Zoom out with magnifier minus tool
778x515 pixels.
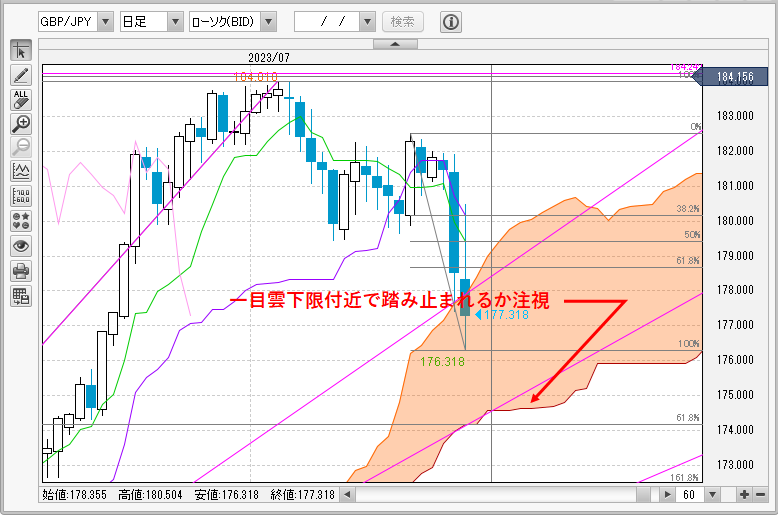[x=21, y=148]
